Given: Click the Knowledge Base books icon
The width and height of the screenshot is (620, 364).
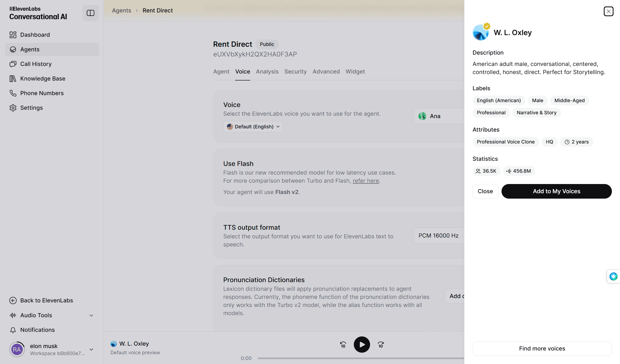Looking at the screenshot, I should click(13, 79).
